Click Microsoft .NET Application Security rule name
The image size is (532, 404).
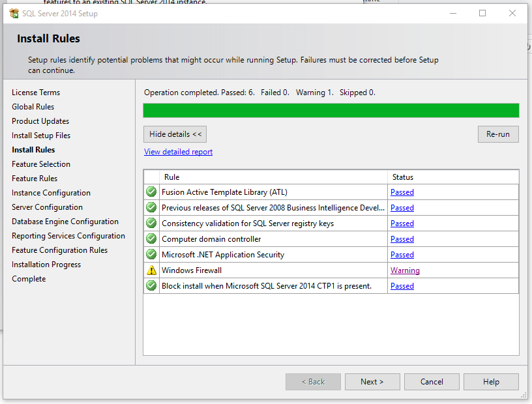(223, 255)
